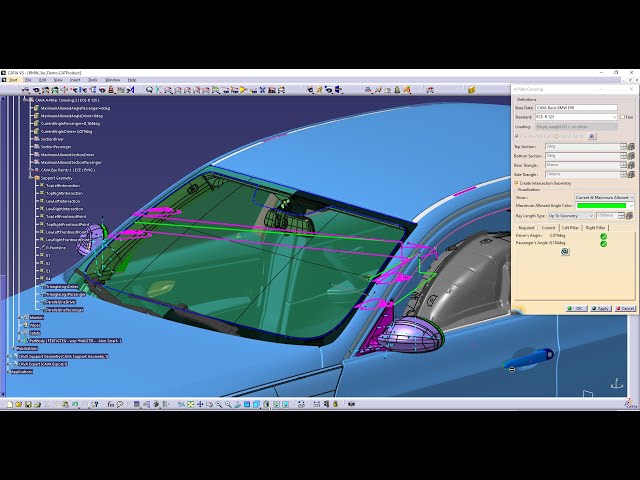Click the Normal View icon

(238, 404)
